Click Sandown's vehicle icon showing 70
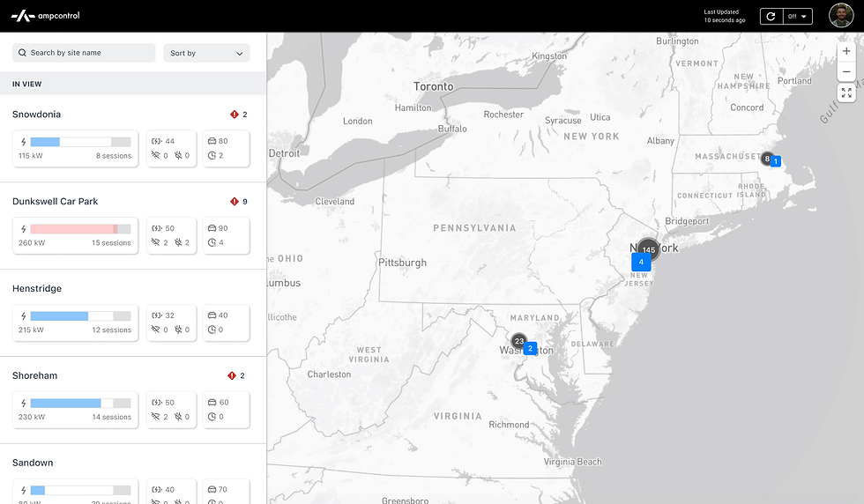The image size is (864, 504). [212, 489]
